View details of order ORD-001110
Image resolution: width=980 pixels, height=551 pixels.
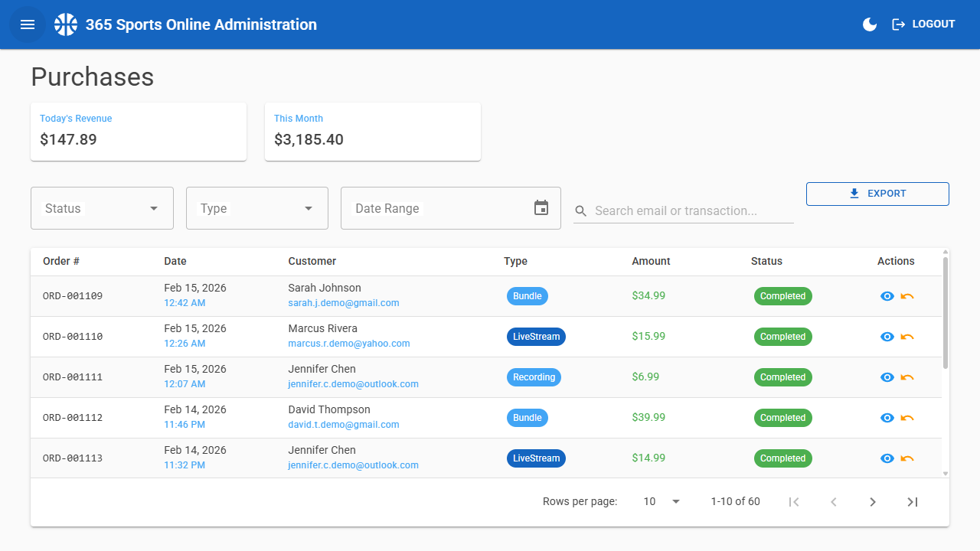click(887, 337)
